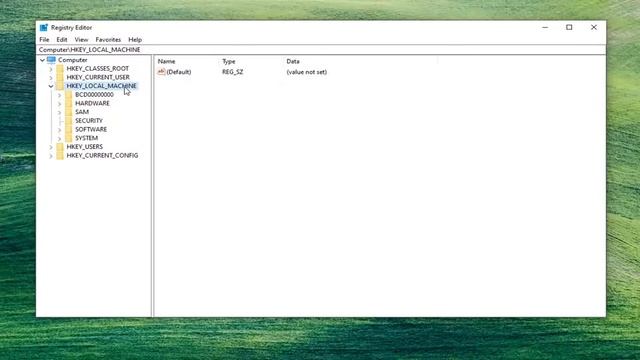Maximize the Registry Editor window

pyautogui.click(x=569, y=27)
